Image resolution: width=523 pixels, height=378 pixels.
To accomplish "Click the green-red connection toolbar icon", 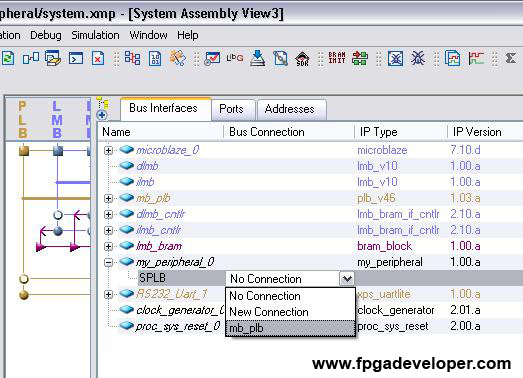I will [x=360, y=58].
